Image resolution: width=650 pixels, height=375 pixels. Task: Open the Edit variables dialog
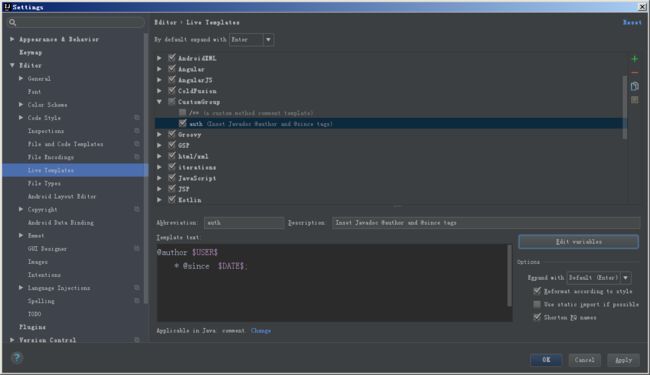pos(578,242)
